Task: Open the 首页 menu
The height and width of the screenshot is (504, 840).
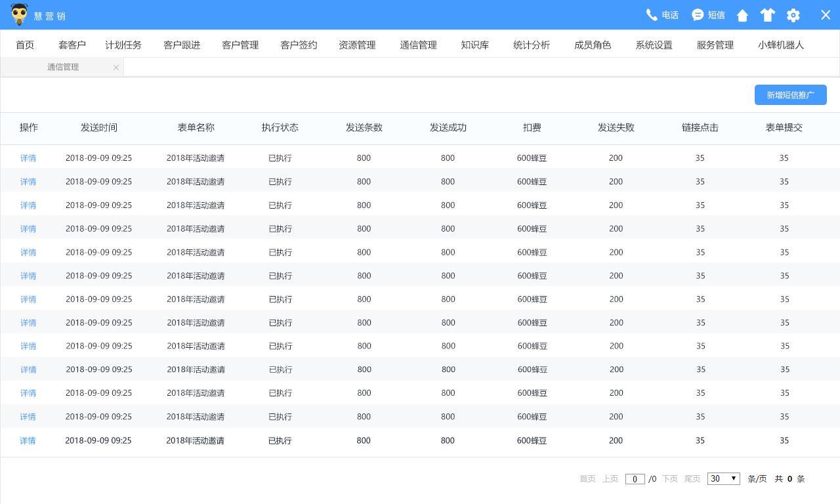Action: click(25, 45)
